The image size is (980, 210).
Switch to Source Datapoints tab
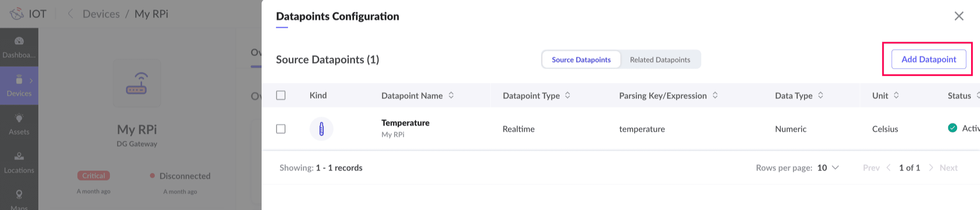[581, 60]
